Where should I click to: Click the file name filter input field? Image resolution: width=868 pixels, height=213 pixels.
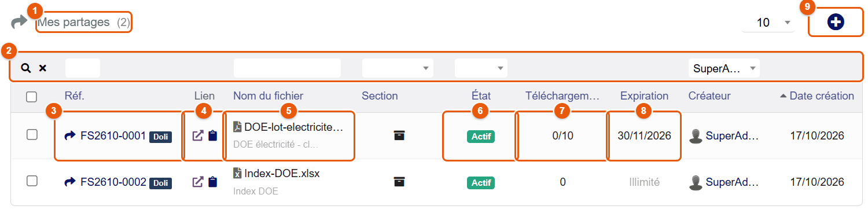click(287, 68)
